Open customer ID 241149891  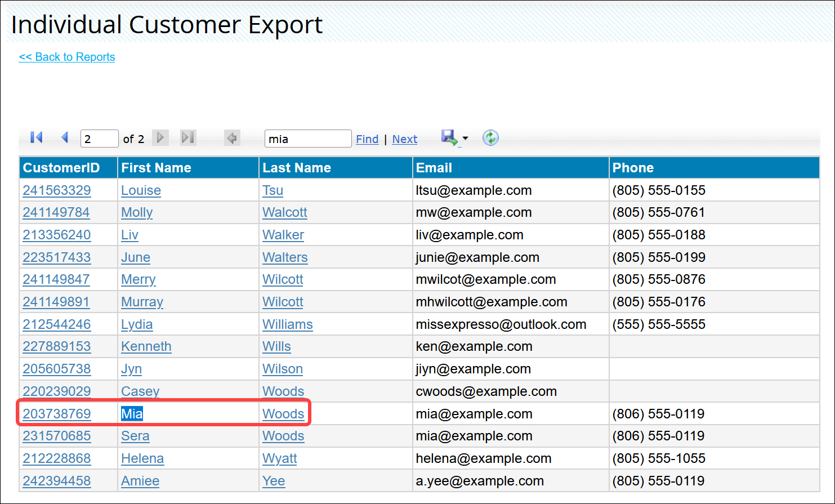[56, 302]
